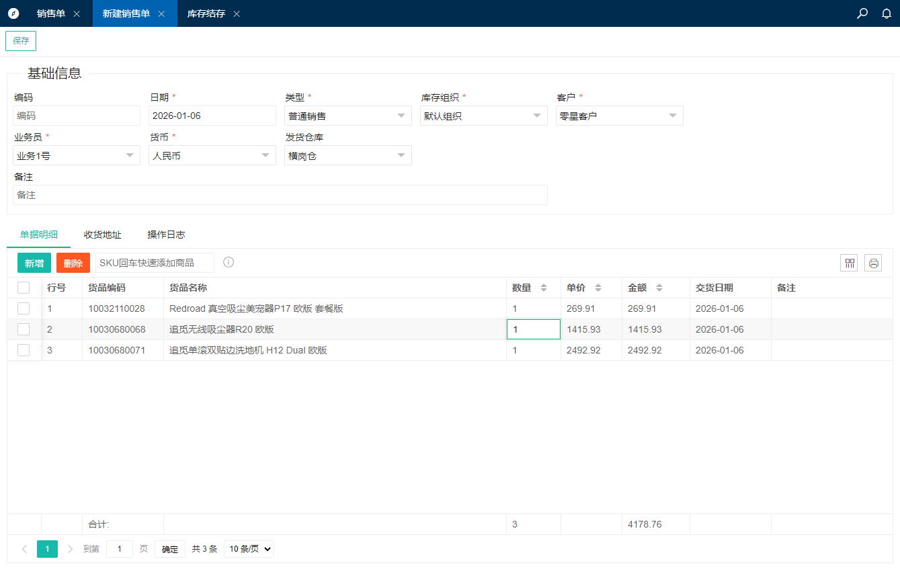Sort by 金额 column arrows
900x588 pixels.
(x=659, y=288)
